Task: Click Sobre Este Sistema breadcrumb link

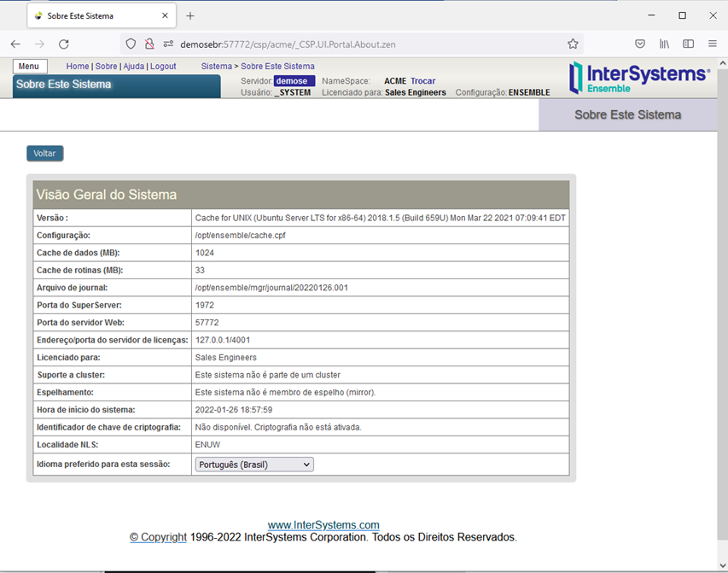Action: 277,67
